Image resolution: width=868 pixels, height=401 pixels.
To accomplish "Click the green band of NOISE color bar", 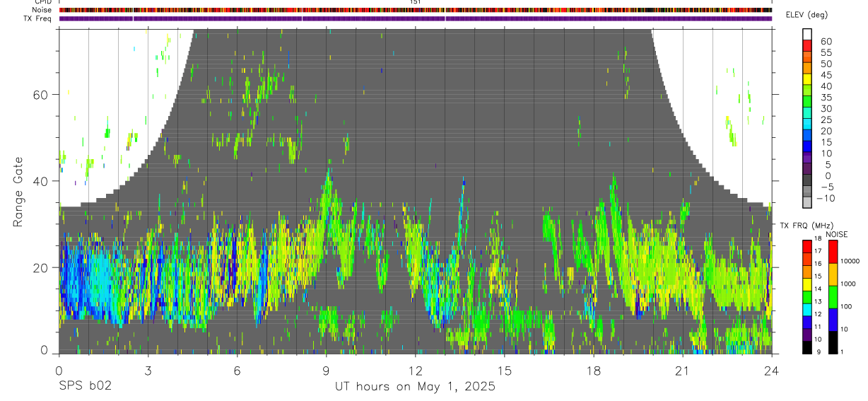I will click(x=832, y=296).
